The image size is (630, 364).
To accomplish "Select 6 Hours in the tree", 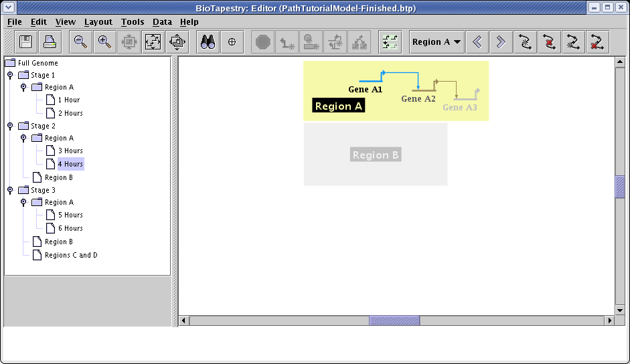I will pyautogui.click(x=70, y=229).
